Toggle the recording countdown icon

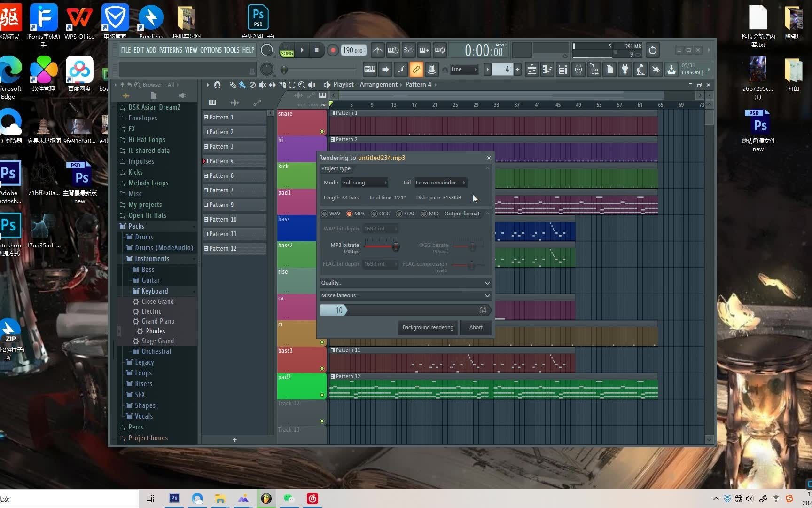click(x=409, y=50)
